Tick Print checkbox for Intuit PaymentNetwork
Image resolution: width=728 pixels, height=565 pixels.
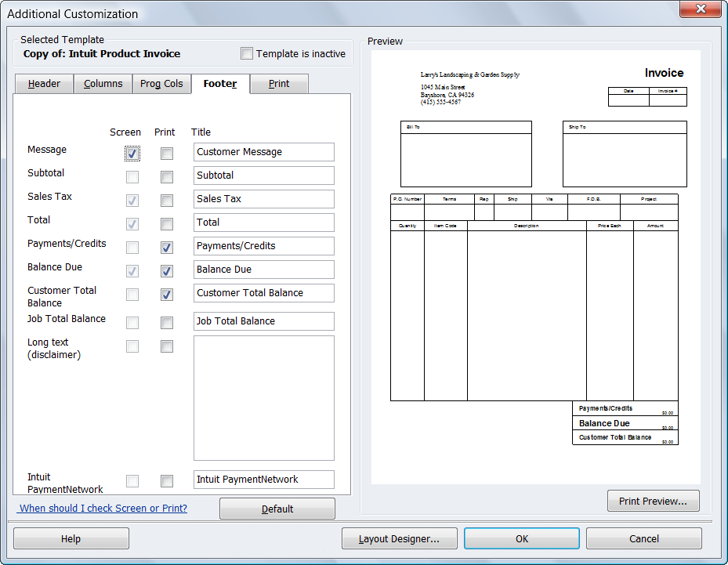[167, 481]
